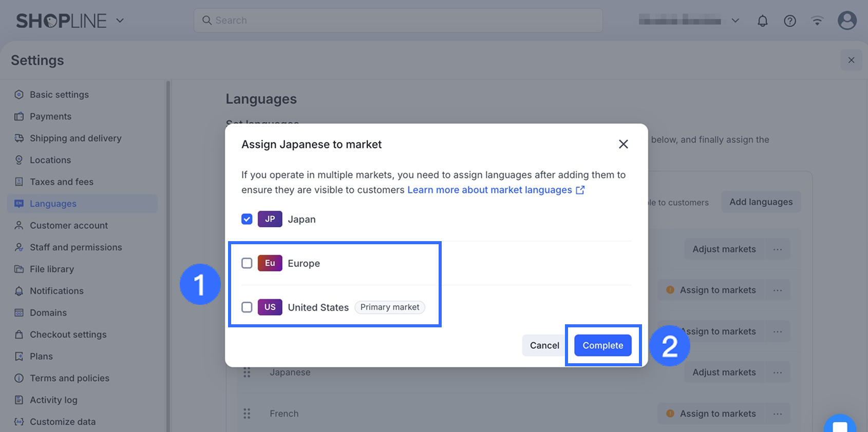The width and height of the screenshot is (868, 432).
Task: Click the Complete button
Action: pos(603,345)
